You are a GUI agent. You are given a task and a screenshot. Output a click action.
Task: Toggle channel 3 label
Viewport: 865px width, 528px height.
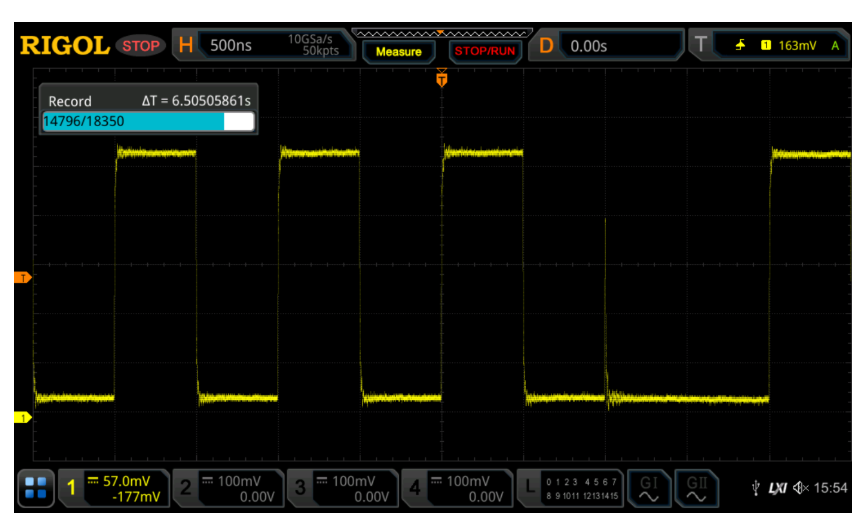pos(300,488)
